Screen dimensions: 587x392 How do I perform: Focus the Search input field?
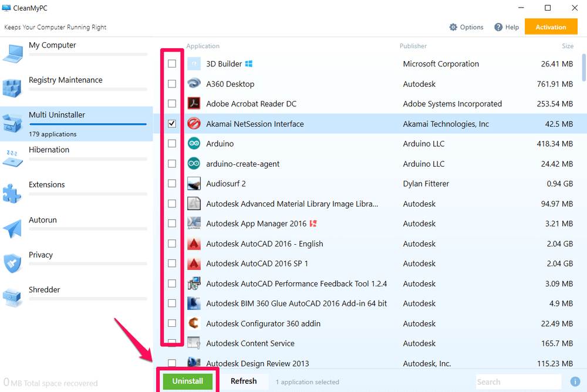[x=518, y=382]
